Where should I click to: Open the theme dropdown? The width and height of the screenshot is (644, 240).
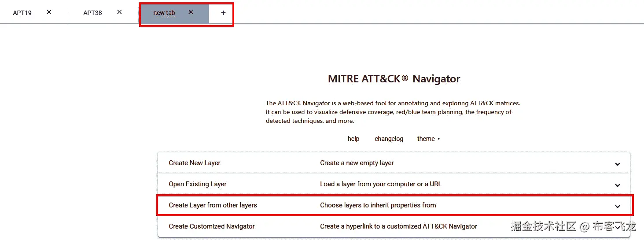pyautogui.click(x=428, y=139)
